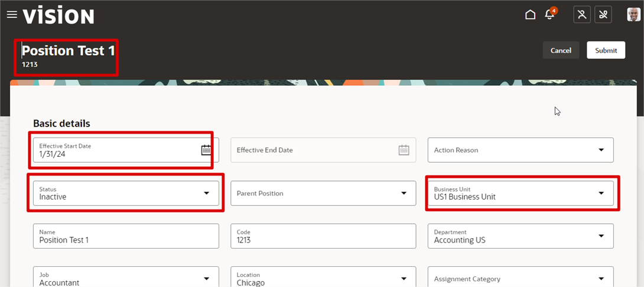Open the Job dropdown
644x287 pixels.
click(206, 279)
